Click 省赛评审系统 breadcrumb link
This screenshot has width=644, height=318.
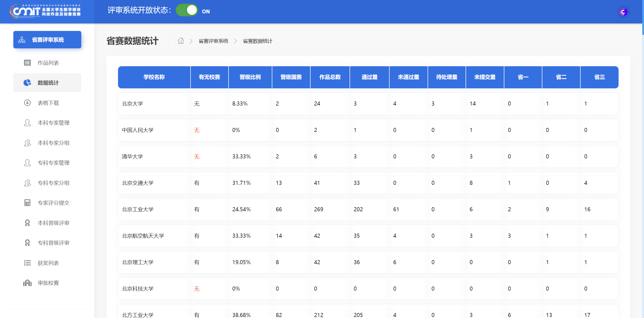click(213, 41)
